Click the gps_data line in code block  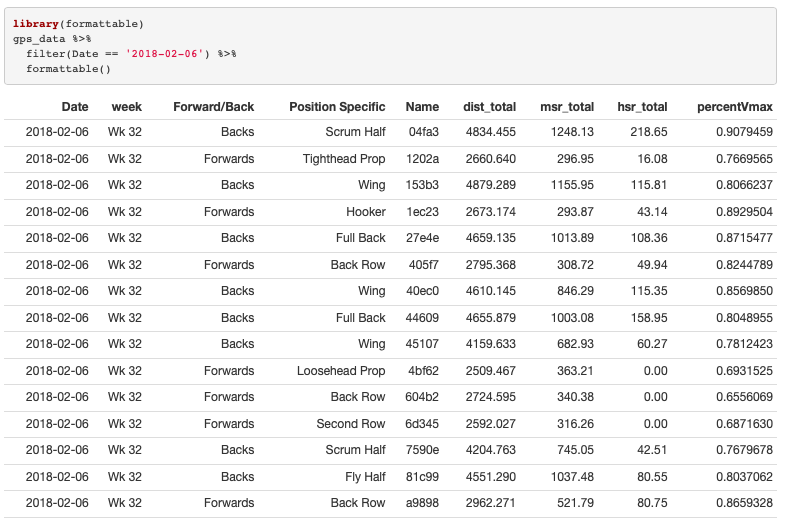(x=51, y=38)
